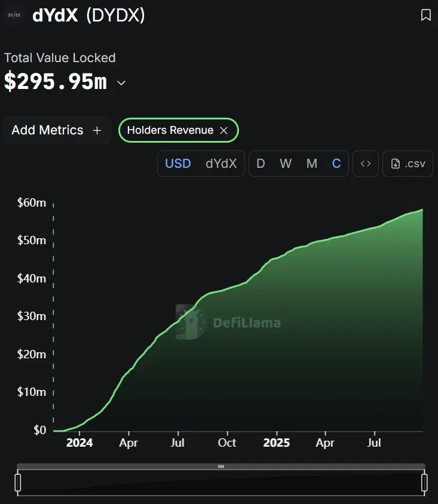
Task: Select monthly (M) grouping
Action: pyautogui.click(x=311, y=164)
